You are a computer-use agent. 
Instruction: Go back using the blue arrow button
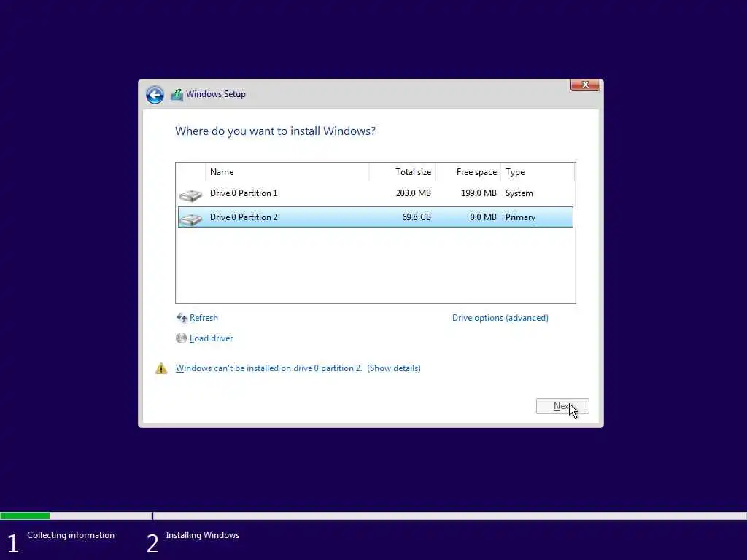click(x=155, y=94)
